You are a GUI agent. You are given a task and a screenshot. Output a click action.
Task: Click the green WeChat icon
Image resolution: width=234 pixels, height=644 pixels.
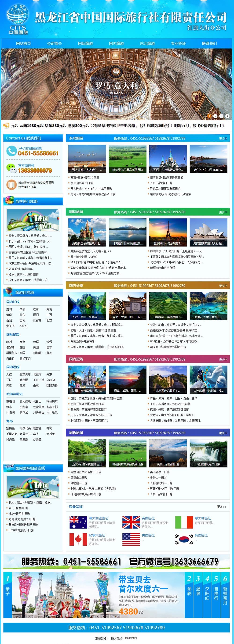pos(11,168)
